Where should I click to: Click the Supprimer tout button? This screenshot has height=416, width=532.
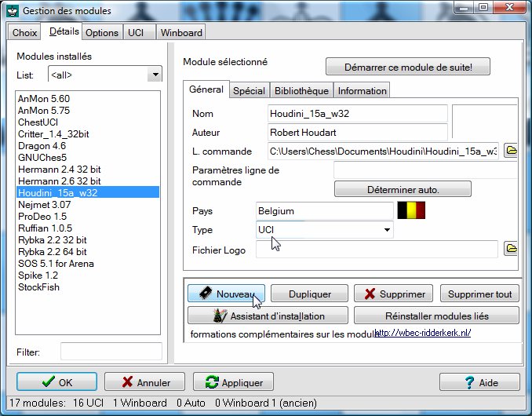[x=479, y=294]
